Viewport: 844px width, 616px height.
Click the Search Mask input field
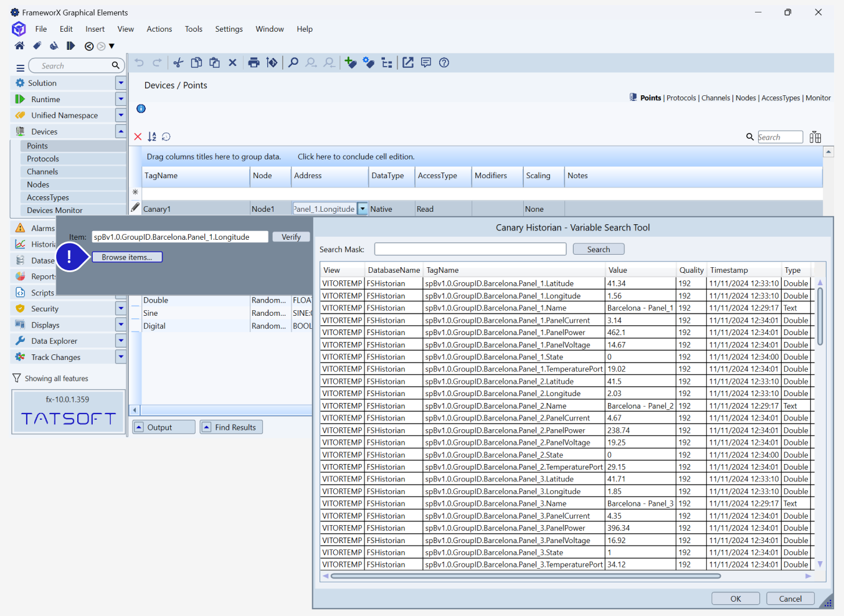click(x=470, y=249)
